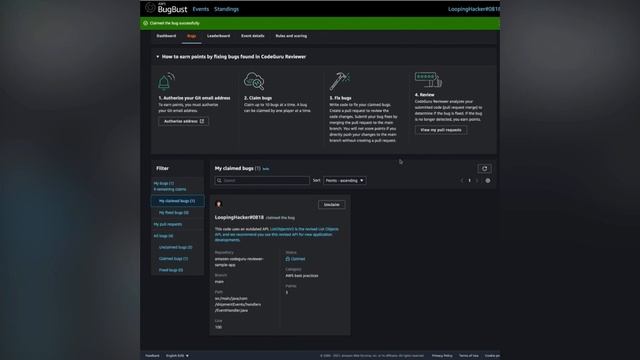Open the LoopingHacker#0818 account menu
Screen dimensions: 640x360
point(473,9)
